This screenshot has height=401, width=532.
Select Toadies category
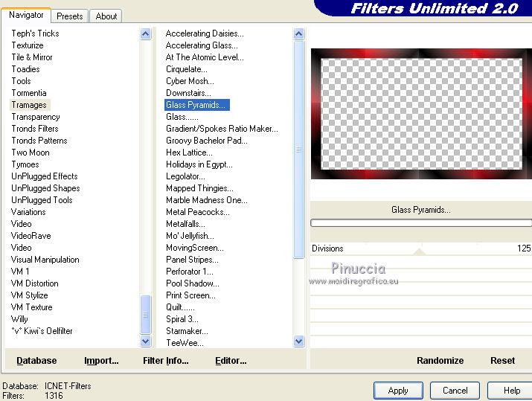click(25, 69)
